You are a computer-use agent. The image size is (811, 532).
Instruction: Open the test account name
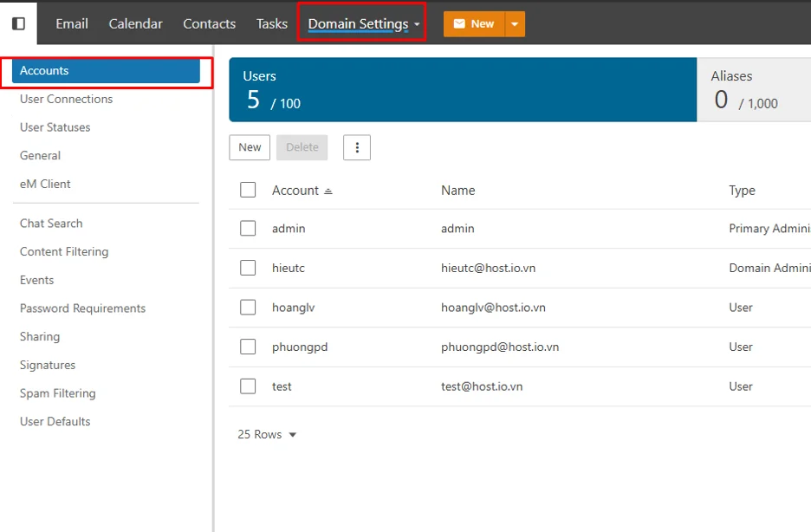pos(282,386)
